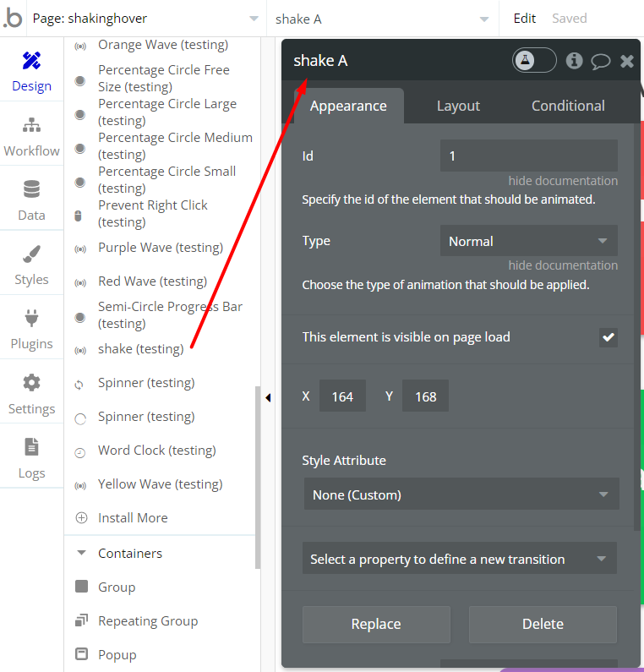Click the shake A panel title
Viewport: 644px width, 672px height.
tap(320, 61)
